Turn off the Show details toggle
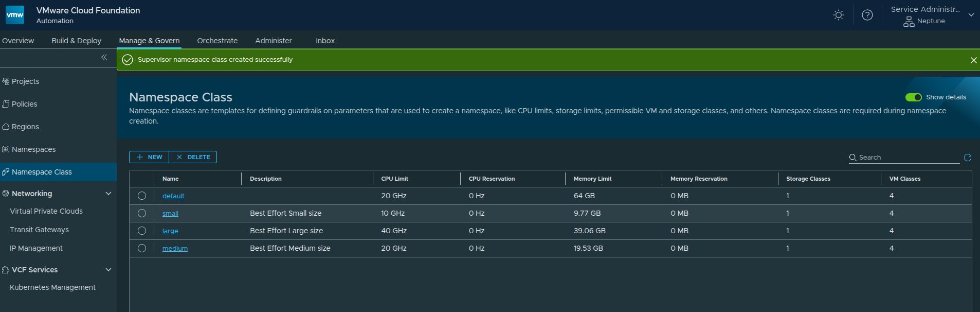The width and height of the screenshot is (980, 312). point(913,97)
